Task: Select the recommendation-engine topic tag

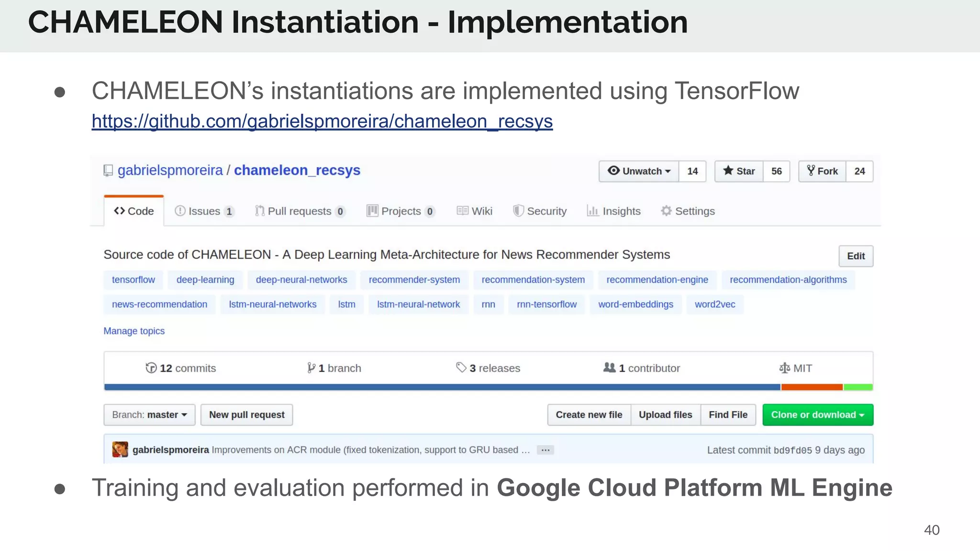Action: (657, 280)
